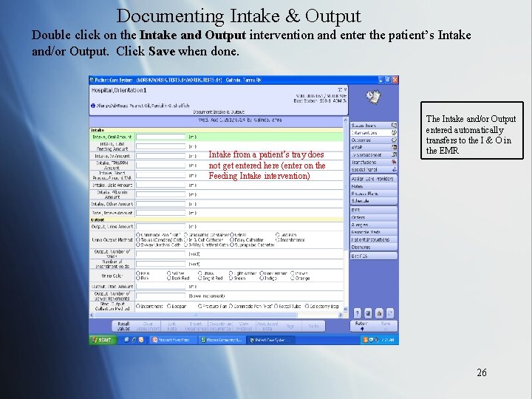Click the Internet Explorer quick launch icon
The width and height of the screenshot is (532, 399).
coord(134,340)
